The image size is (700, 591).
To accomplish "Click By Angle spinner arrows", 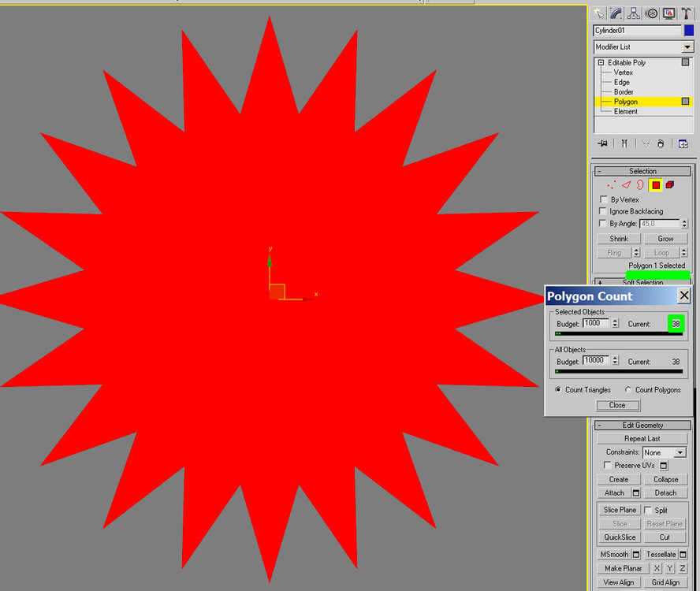I will 685,224.
